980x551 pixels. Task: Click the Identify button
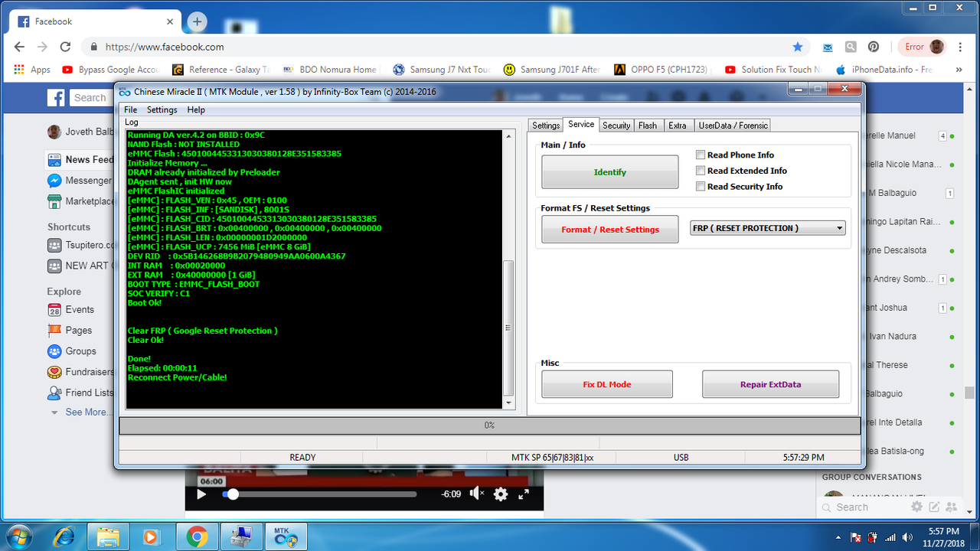click(x=609, y=172)
